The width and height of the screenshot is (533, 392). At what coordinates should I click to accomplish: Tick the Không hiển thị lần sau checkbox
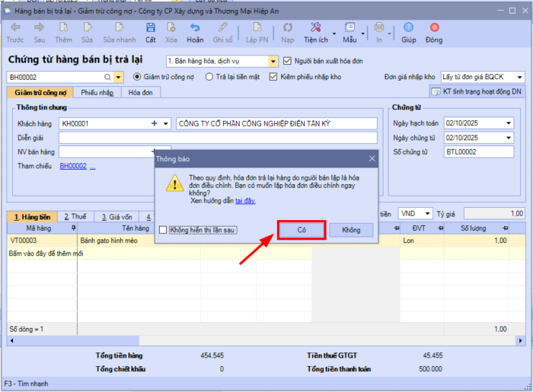click(x=164, y=230)
